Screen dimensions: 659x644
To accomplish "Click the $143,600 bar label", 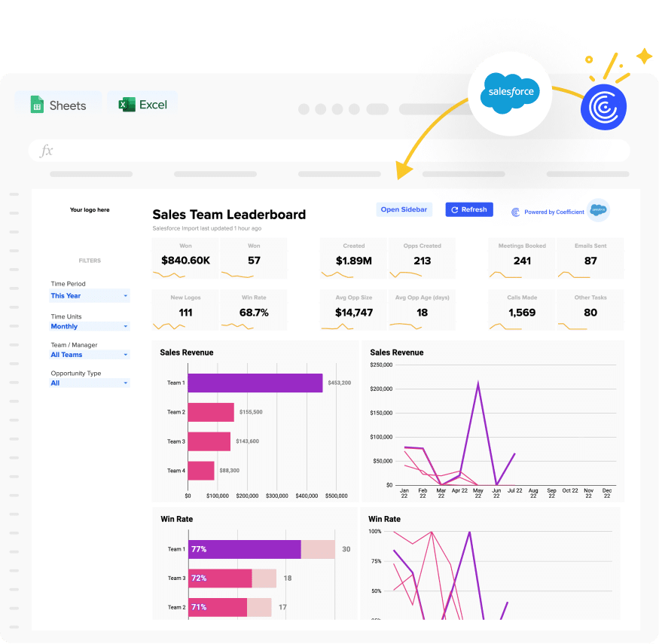I will tap(247, 441).
